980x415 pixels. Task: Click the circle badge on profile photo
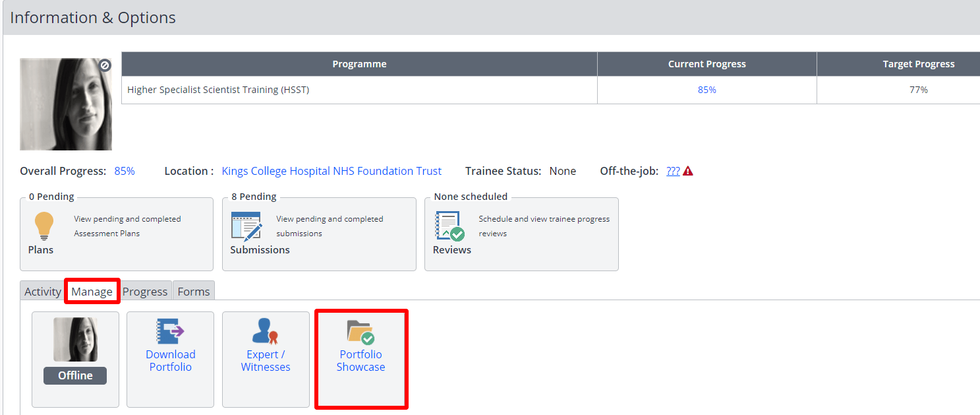(x=105, y=65)
